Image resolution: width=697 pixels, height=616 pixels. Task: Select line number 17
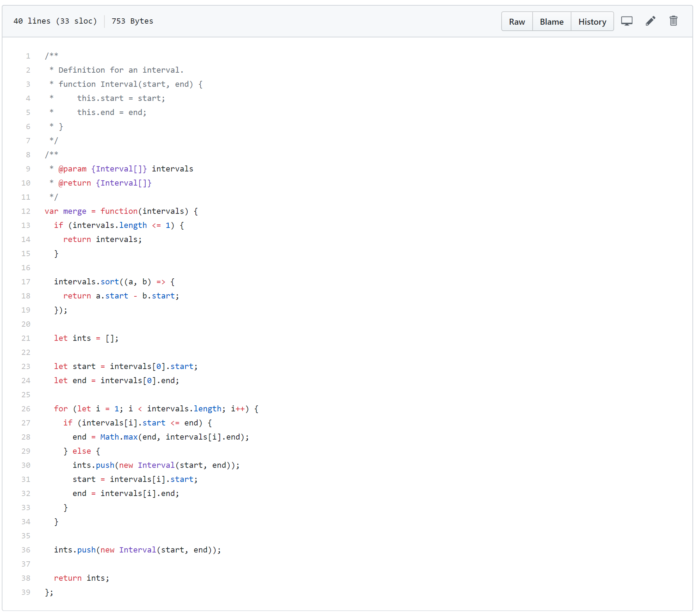tap(26, 282)
